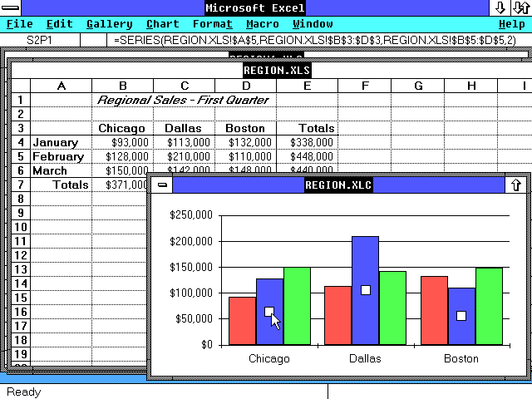Click the January label cell
532x399 pixels.
[x=61, y=142]
